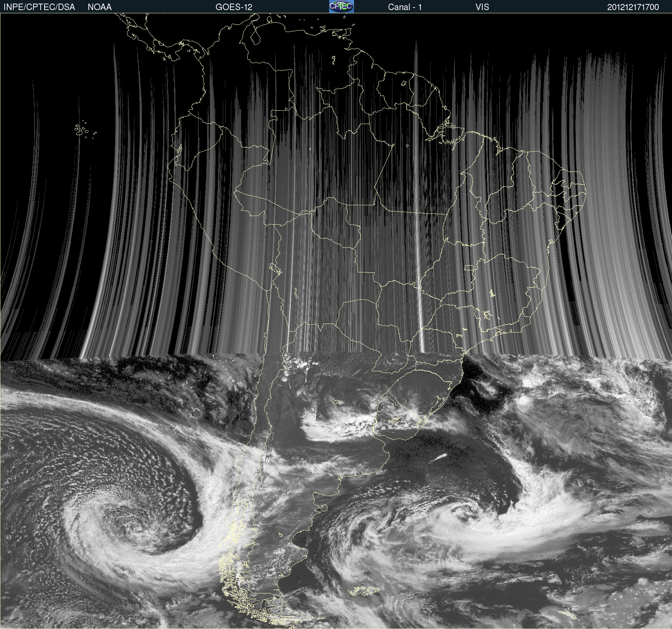Click the CPTEC logo in the header
Image resolution: width=672 pixels, height=629 pixels.
click(341, 6)
